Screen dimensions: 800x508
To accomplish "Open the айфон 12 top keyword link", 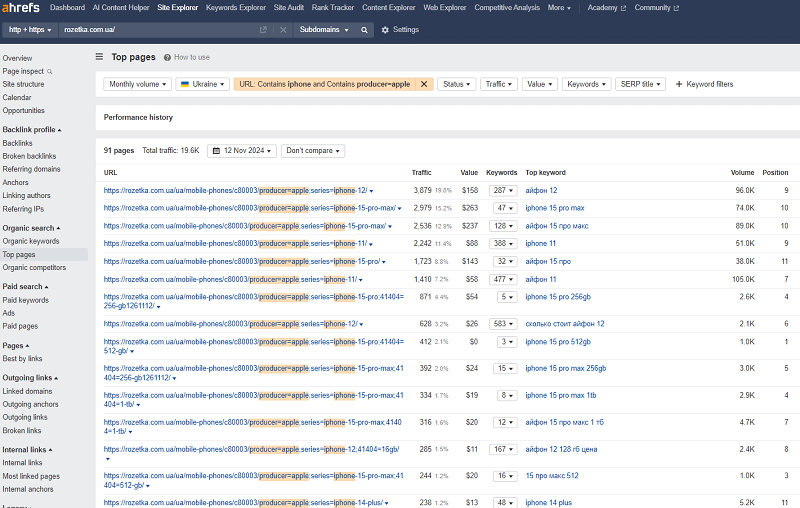I will [x=541, y=191].
